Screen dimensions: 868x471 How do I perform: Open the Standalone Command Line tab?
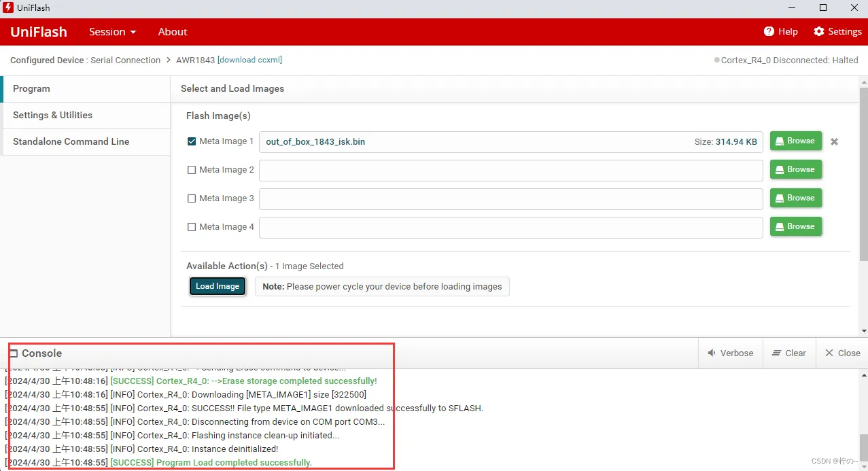[86, 142]
